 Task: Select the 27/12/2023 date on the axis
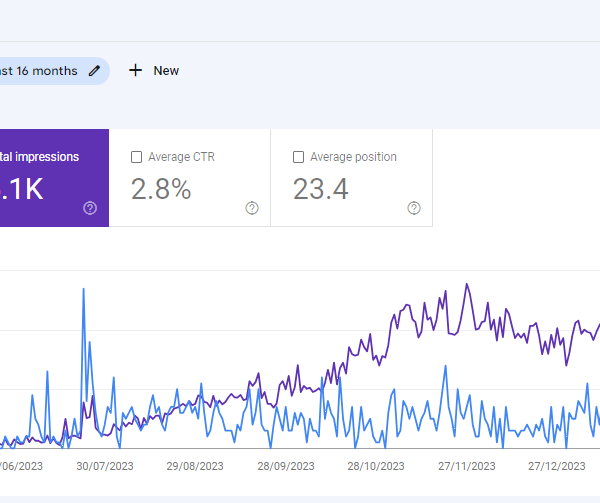(557, 466)
